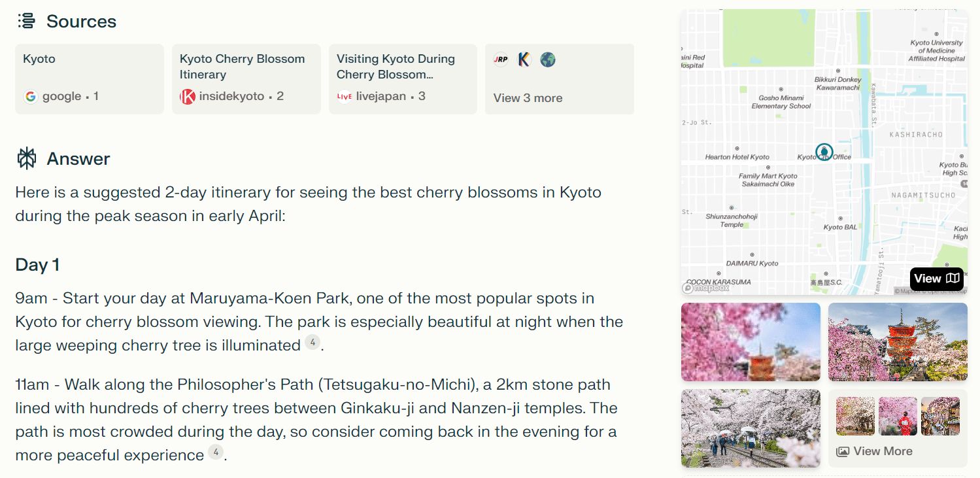Click the globe source favicon

(548, 60)
